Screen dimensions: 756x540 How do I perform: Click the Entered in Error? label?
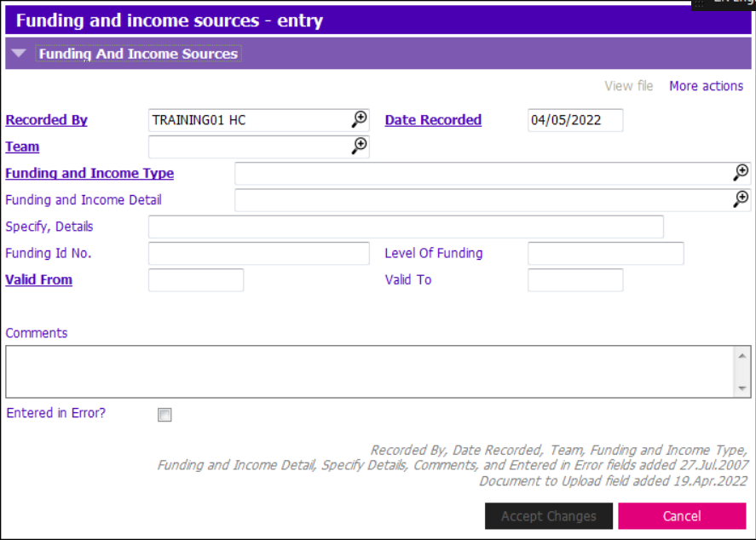[x=56, y=413]
